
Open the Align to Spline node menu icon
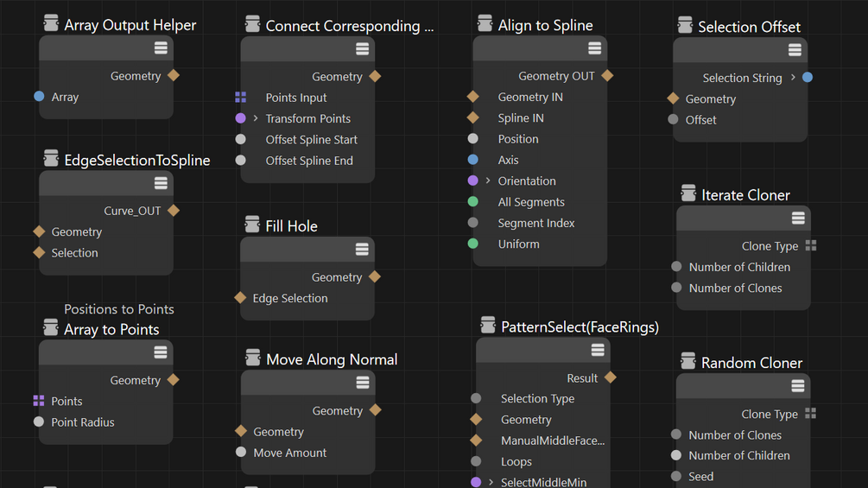594,48
